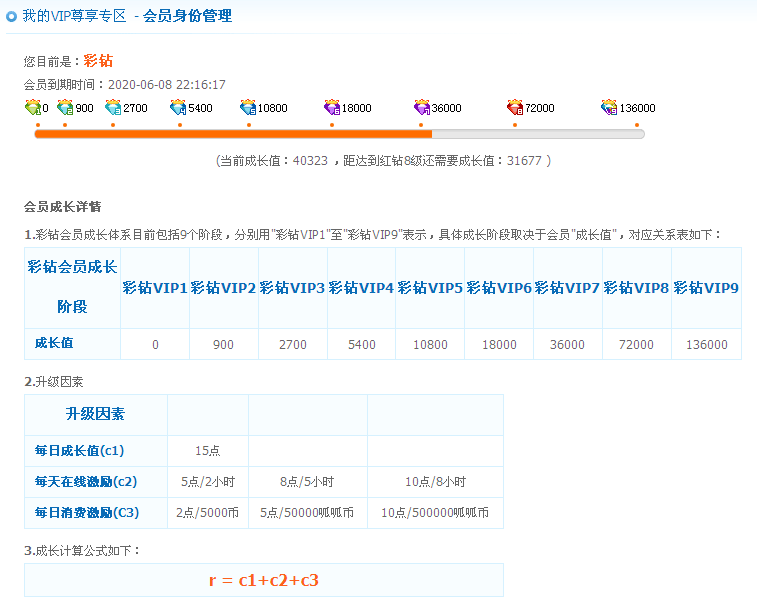Click the diamond icon beside 136000
The width and height of the screenshot is (757, 598).
(609, 107)
